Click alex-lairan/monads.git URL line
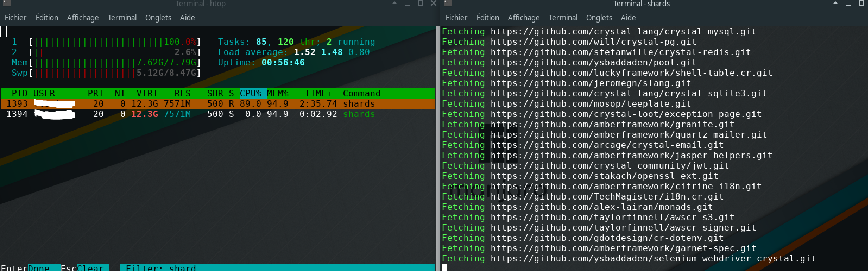 (x=601, y=207)
